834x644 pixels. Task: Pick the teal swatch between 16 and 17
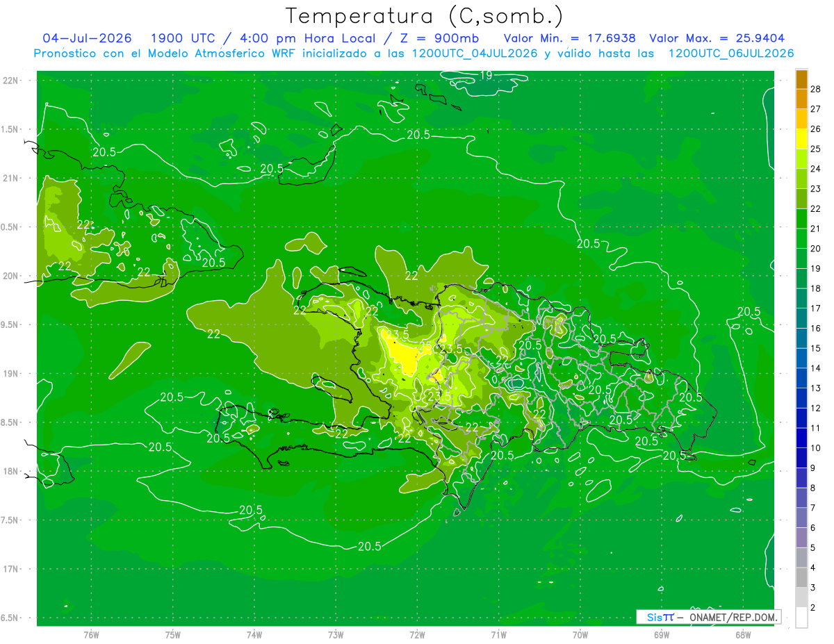801,318
